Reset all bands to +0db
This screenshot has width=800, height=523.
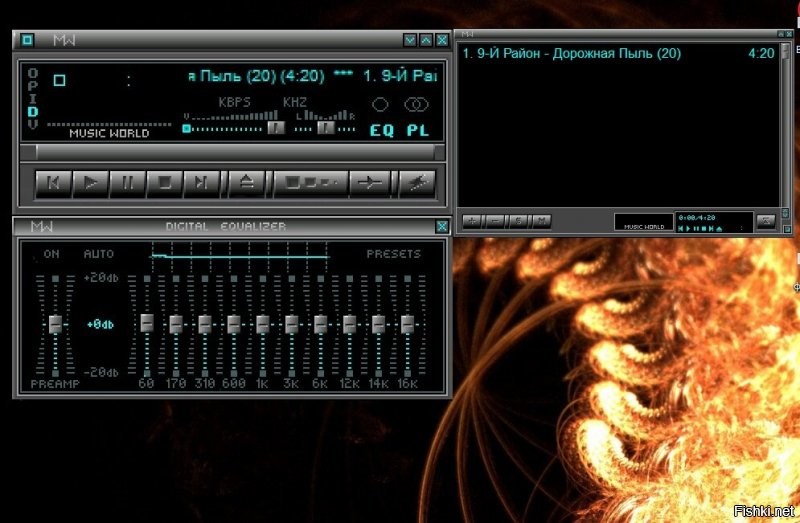point(100,325)
